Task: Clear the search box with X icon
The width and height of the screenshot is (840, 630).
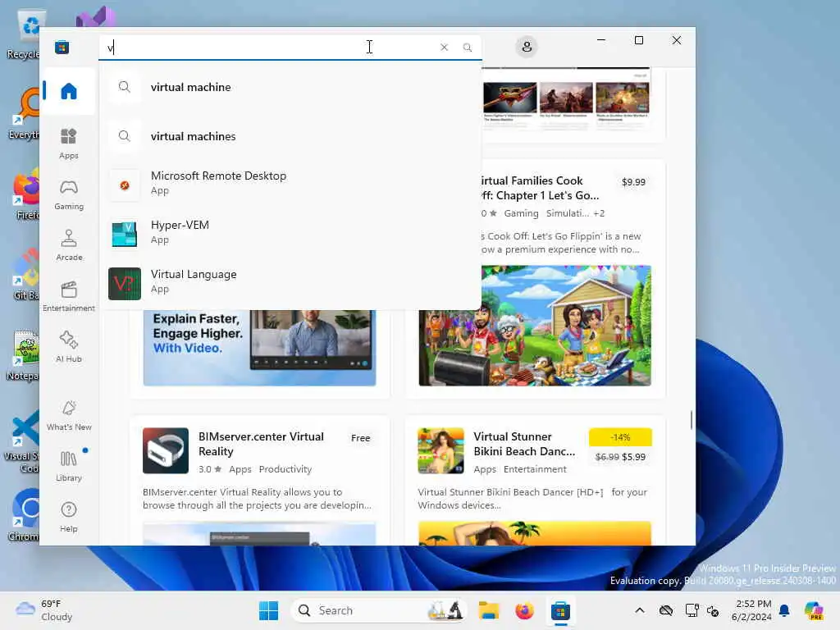Action: click(444, 47)
